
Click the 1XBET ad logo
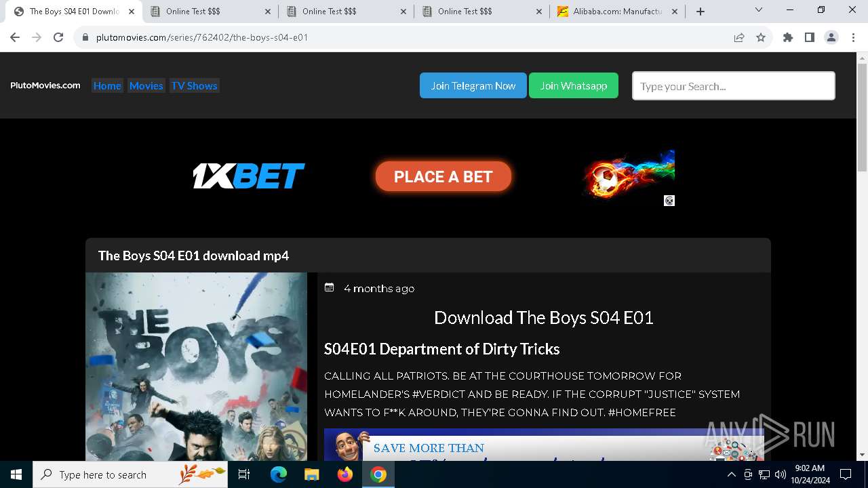click(249, 176)
